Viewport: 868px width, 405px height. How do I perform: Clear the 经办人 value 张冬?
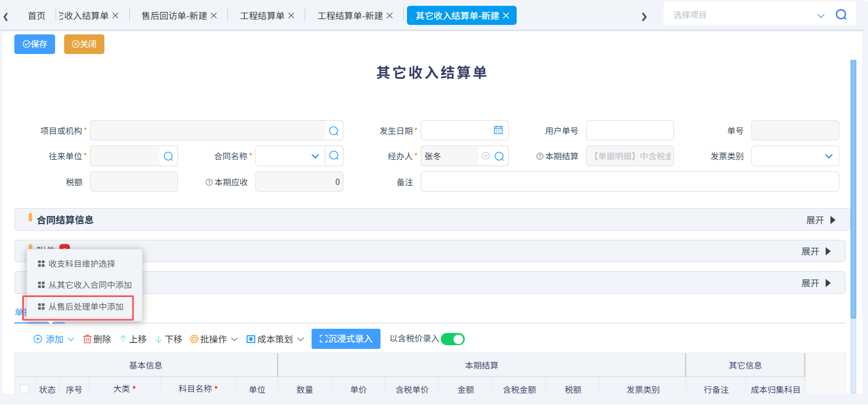click(486, 156)
